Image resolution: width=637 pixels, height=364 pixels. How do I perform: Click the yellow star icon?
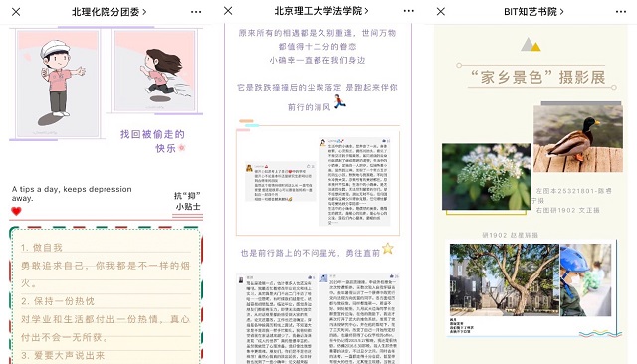[x=388, y=248]
